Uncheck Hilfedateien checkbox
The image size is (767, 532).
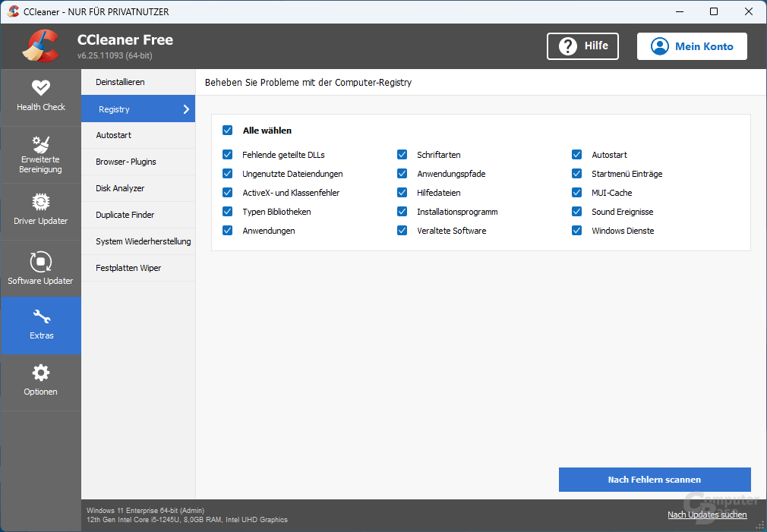tap(402, 193)
